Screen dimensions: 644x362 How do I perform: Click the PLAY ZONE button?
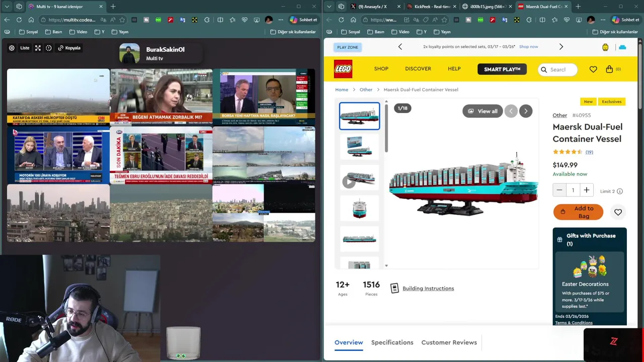coord(348,47)
